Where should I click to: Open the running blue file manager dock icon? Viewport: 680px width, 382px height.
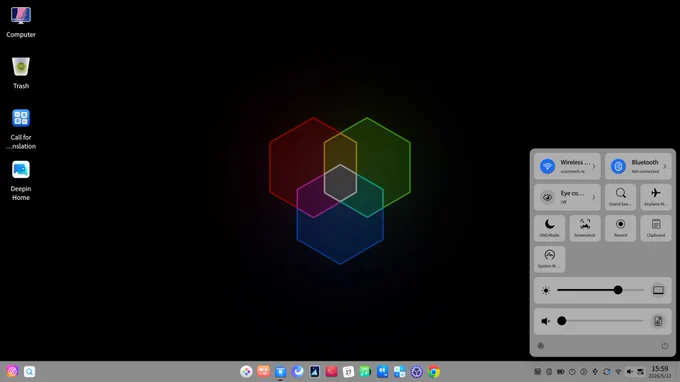280,372
